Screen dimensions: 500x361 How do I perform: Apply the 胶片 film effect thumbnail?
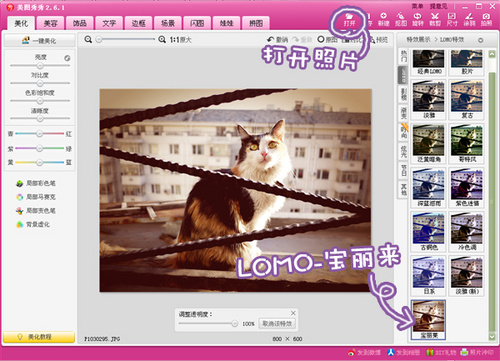(x=467, y=62)
